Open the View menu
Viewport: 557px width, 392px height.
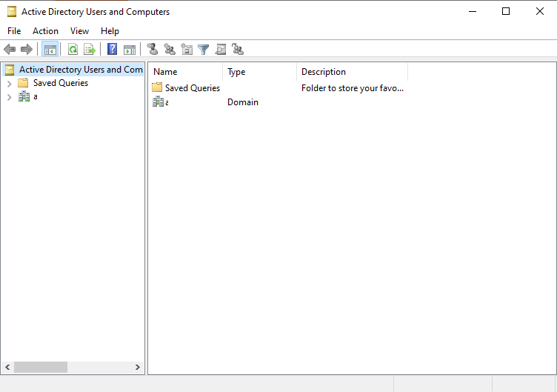coord(79,31)
